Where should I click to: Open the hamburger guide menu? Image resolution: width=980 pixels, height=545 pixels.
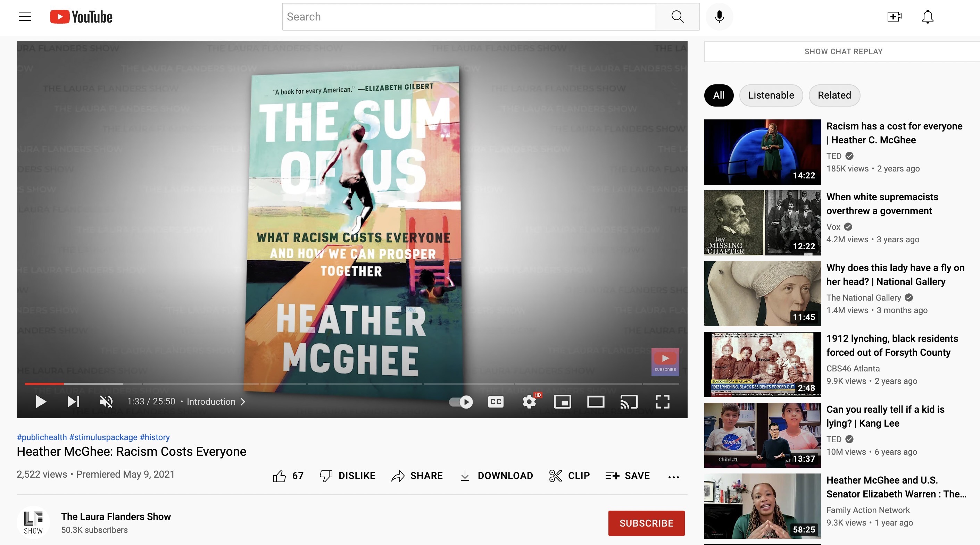[x=25, y=17]
